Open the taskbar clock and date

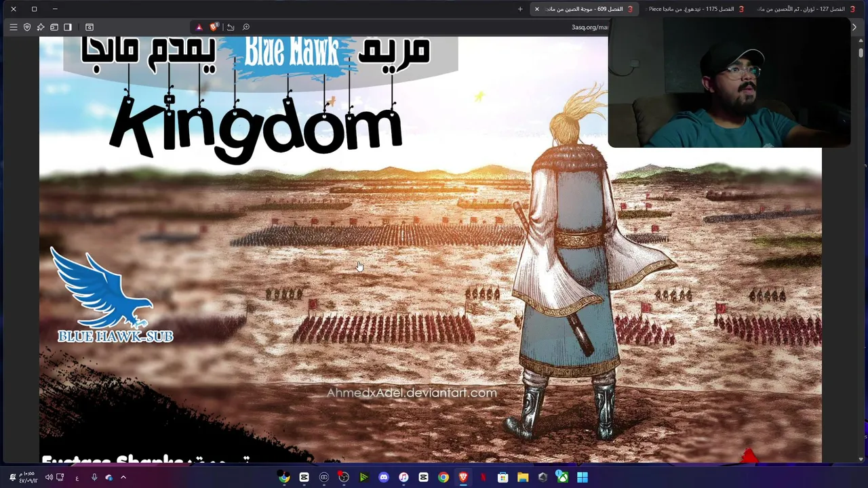(x=28, y=477)
